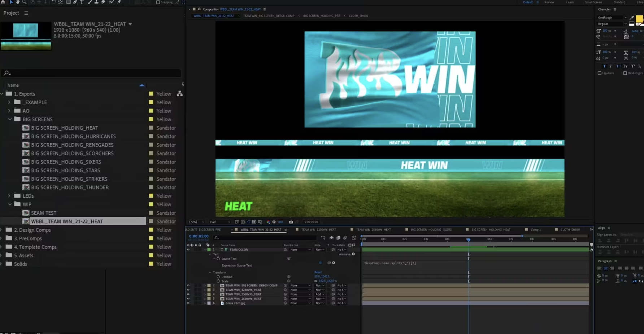Hide the Grass Pitch.jpg layer
644x334 pixels.
188,303
